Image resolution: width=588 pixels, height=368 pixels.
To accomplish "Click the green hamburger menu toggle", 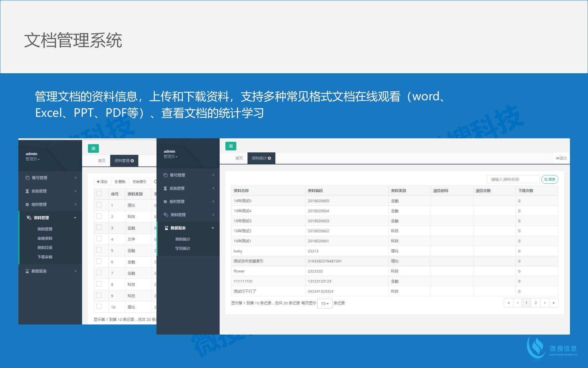I will click(x=231, y=146).
